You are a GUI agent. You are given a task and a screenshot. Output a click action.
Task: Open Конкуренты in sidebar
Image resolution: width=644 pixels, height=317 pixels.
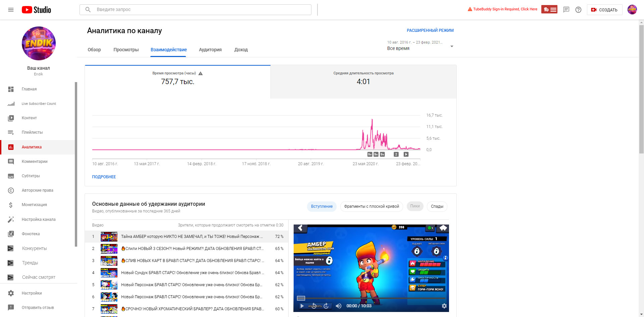point(37,248)
